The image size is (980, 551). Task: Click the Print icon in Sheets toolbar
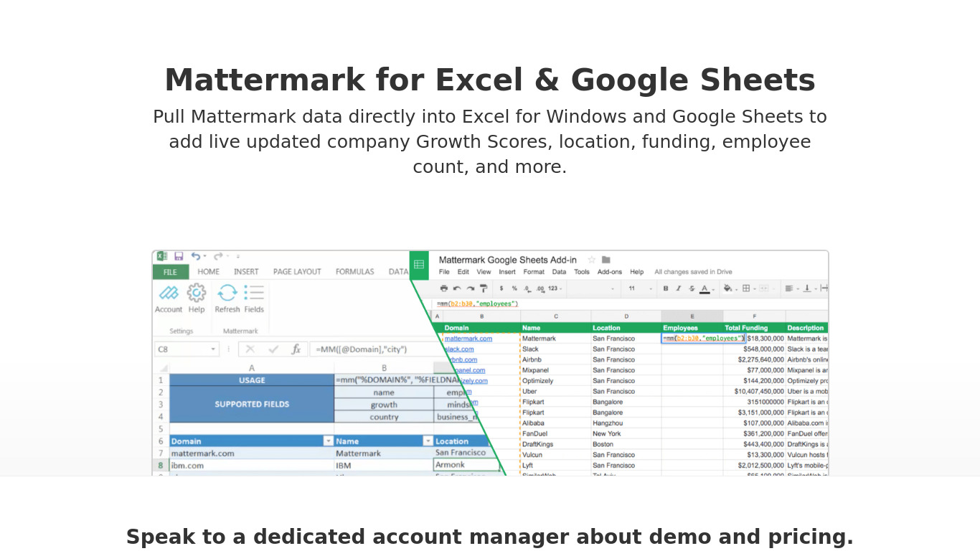pos(444,288)
